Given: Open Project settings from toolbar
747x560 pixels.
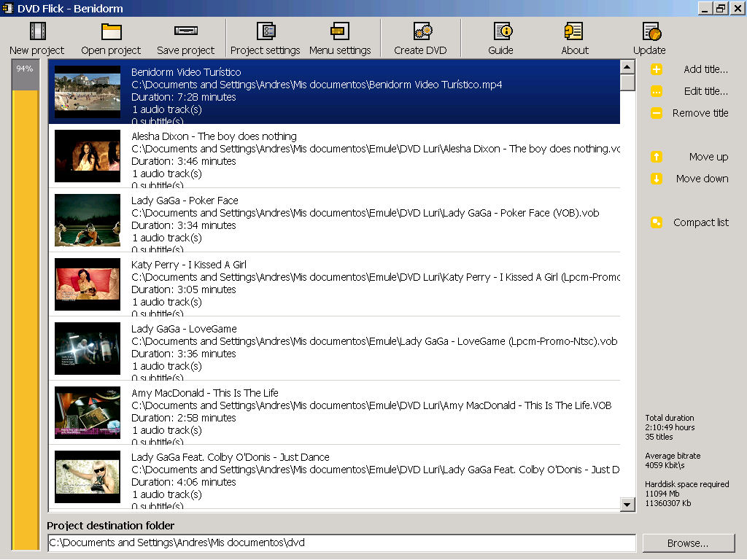Looking at the screenshot, I should [x=265, y=32].
